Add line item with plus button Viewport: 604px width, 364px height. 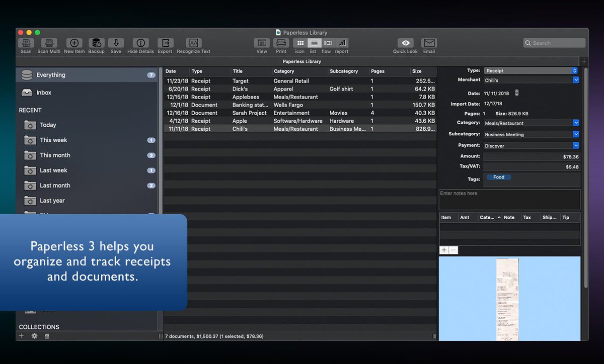[444, 250]
